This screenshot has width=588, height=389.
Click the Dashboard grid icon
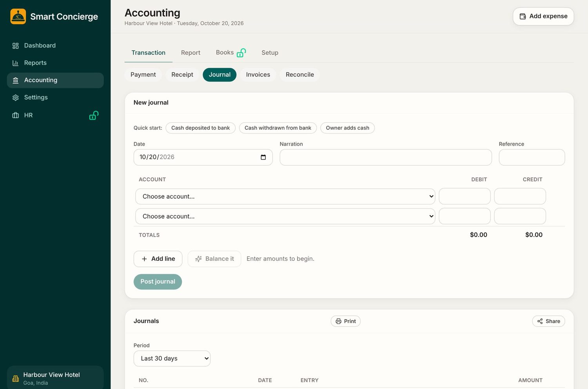[16, 45]
